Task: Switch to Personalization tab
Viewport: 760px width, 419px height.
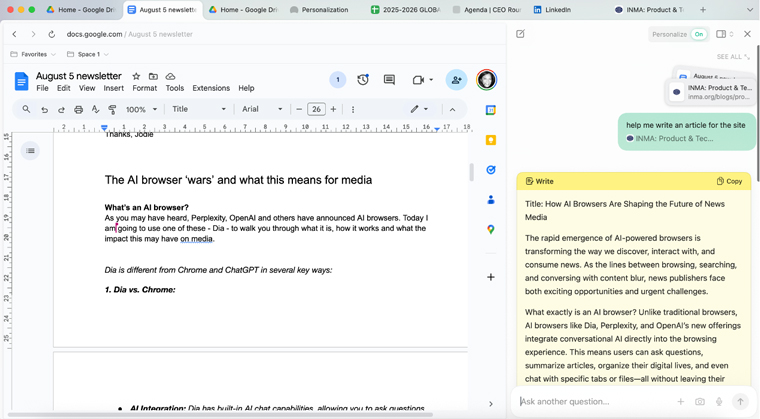Action: pyautogui.click(x=325, y=10)
